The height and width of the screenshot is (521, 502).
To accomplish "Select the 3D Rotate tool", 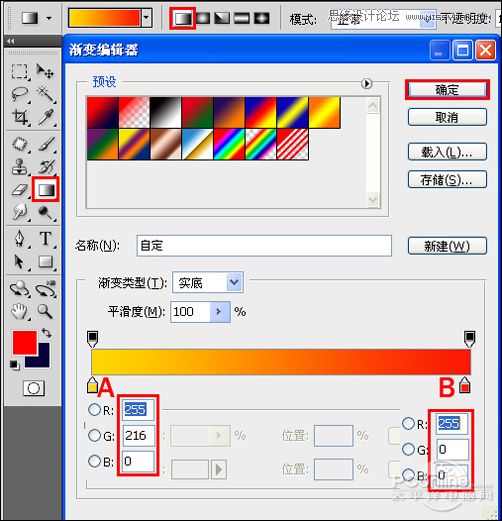I will 19,289.
